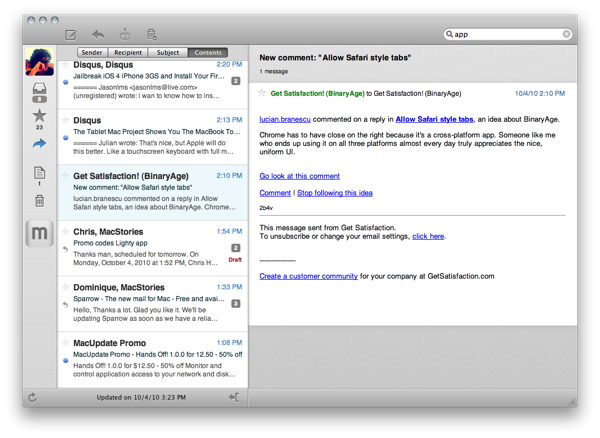600x438 pixels.
Task: Star the Get Satisfaction! list message
Action: coord(65,176)
